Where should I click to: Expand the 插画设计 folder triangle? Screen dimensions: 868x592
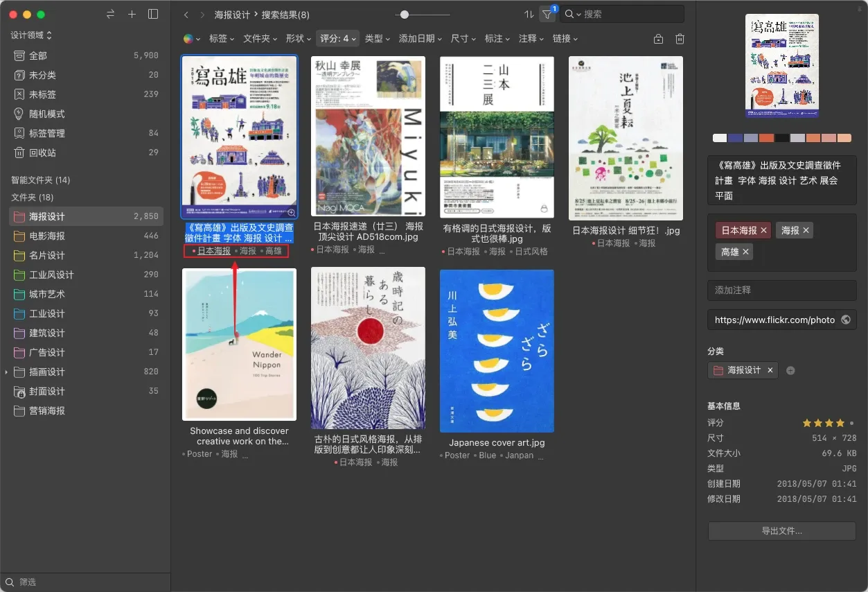[x=6, y=372]
